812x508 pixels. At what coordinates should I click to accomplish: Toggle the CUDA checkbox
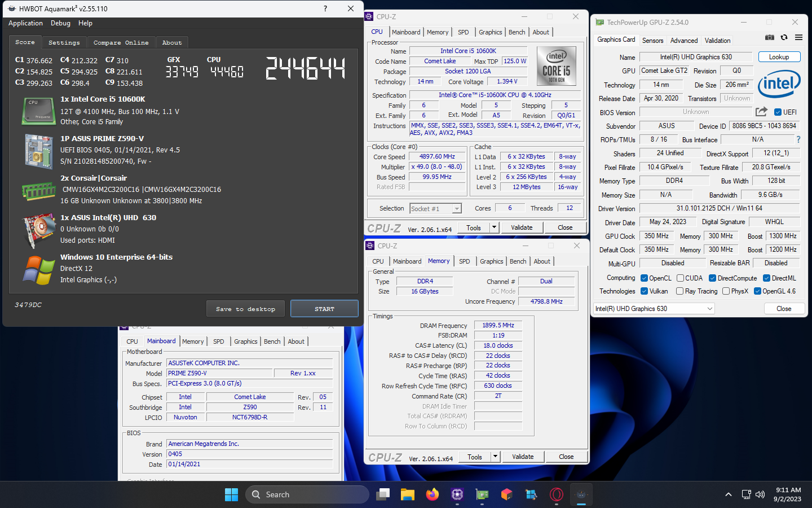[680, 278]
